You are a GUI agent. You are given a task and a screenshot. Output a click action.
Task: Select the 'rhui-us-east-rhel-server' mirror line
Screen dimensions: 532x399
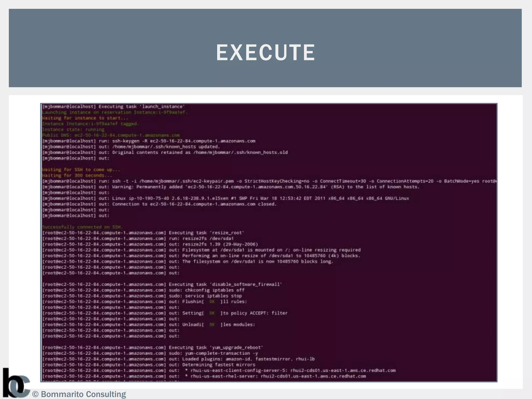(204, 376)
